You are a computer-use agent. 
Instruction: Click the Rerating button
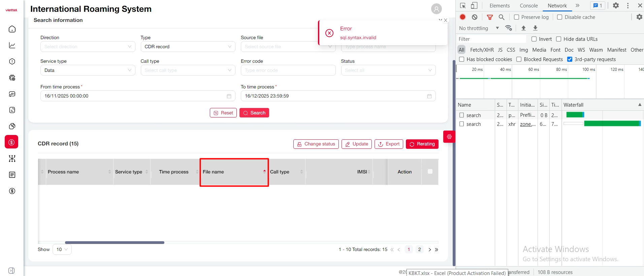tap(422, 144)
